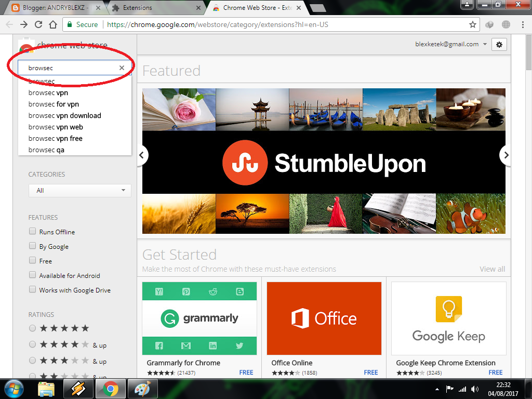Go forward with the browser forward arrow
532x399 pixels.
[24, 24]
